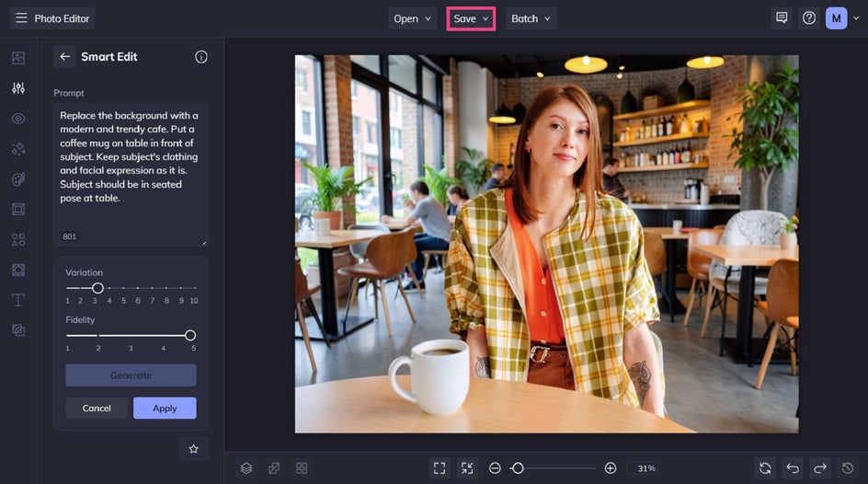
Task: Open the Textures sidebar icon
Action: 18,330
